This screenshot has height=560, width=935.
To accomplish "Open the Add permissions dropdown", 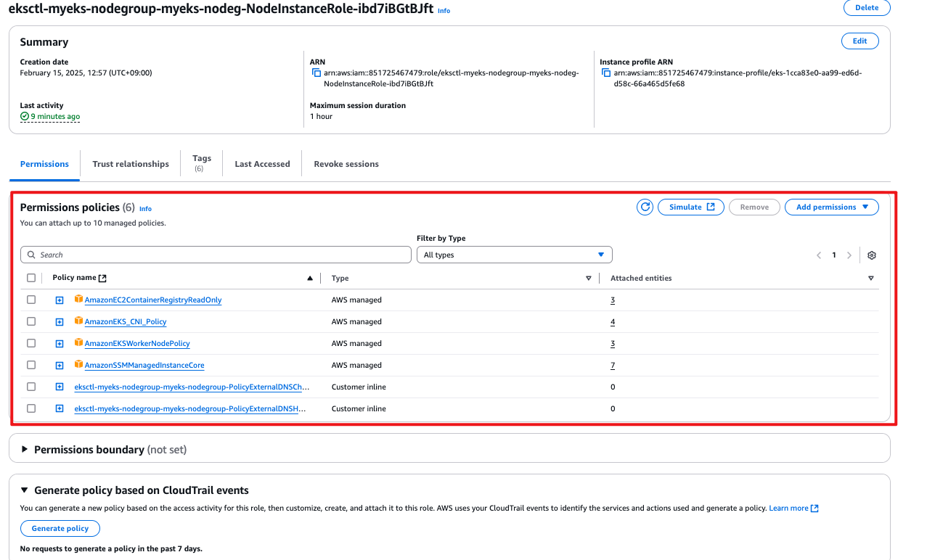I will (x=832, y=207).
